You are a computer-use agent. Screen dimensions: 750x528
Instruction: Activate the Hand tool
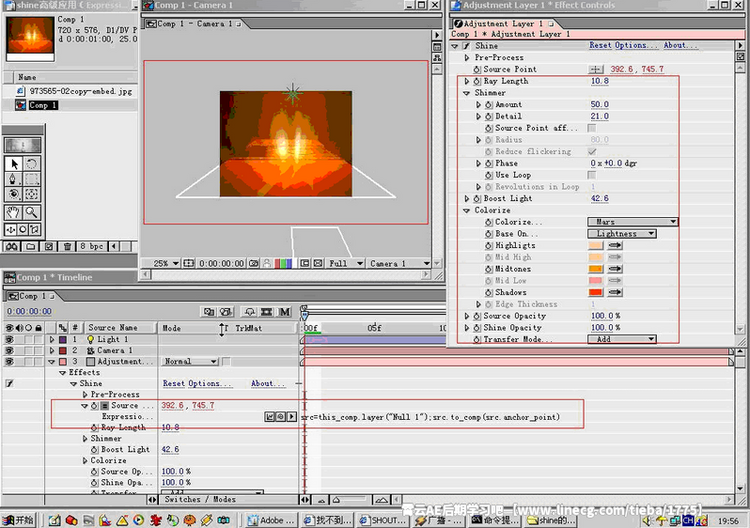(x=13, y=212)
